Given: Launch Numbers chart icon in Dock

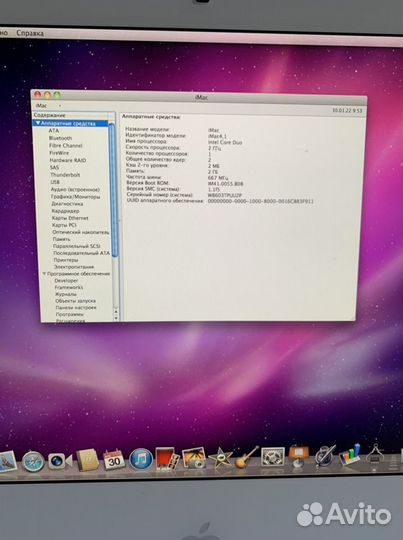Looking at the screenshot, I should pos(350,455).
